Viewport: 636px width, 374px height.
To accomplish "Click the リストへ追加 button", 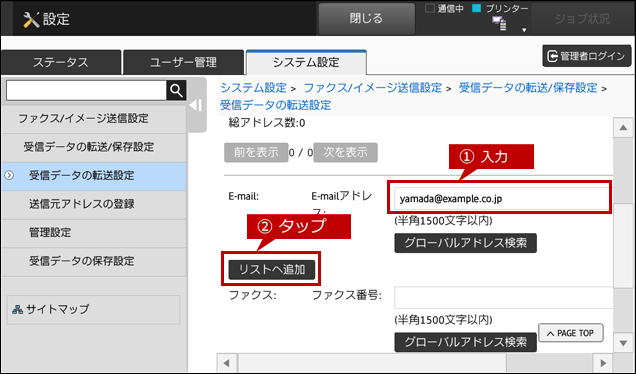I will [272, 270].
